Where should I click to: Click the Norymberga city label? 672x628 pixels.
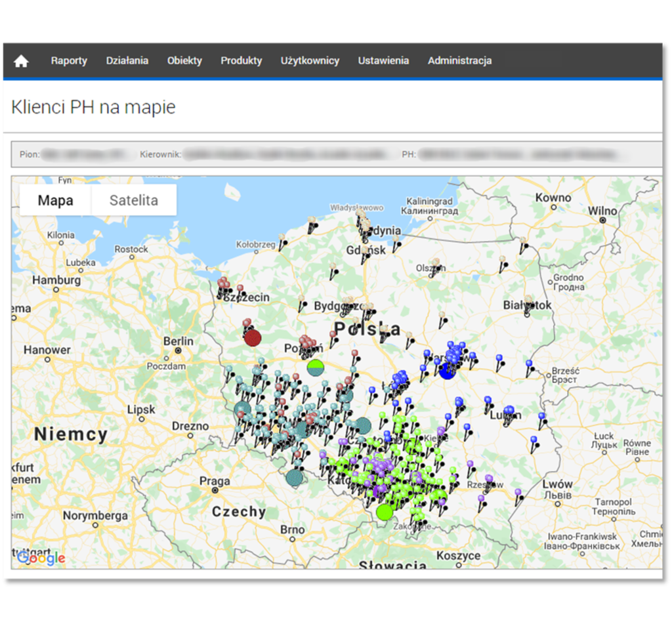click(95, 516)
